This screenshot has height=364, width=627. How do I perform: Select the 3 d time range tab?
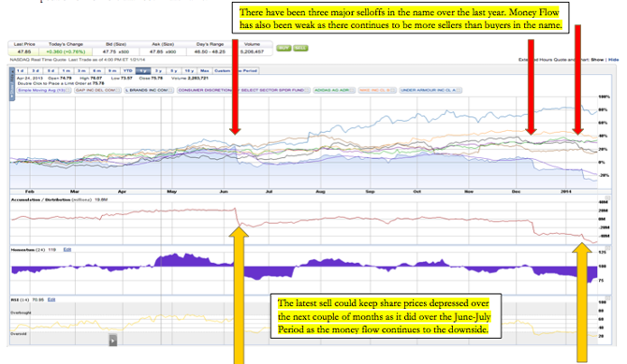[36, 71]
